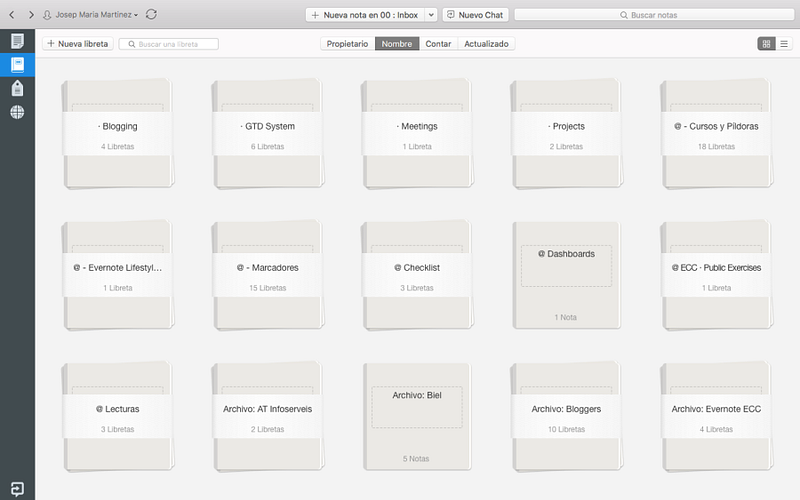The width and height of the screenshot is (800, 500).
Task: Focus the Buscar una libreta field
Action: pos(169,44)
